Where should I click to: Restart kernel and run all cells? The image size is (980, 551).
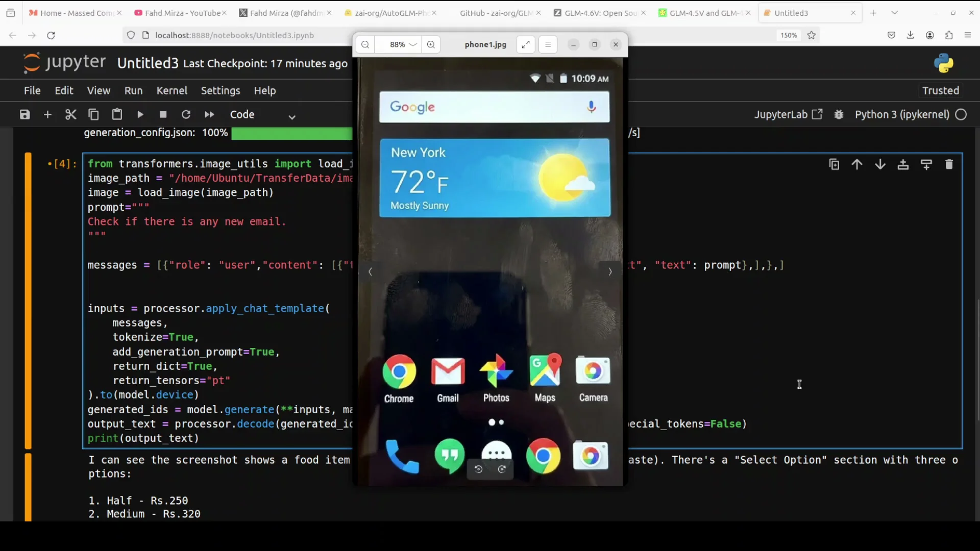tap(209, 114)
